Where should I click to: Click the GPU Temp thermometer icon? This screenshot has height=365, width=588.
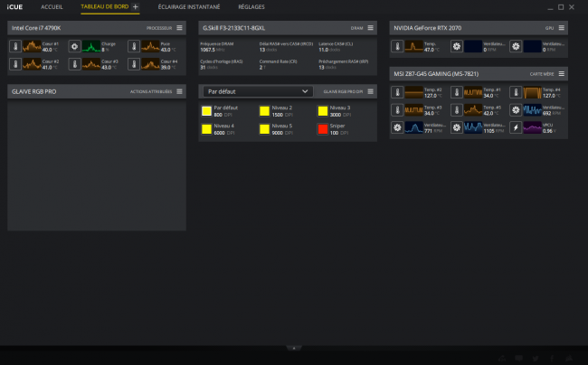397,46
